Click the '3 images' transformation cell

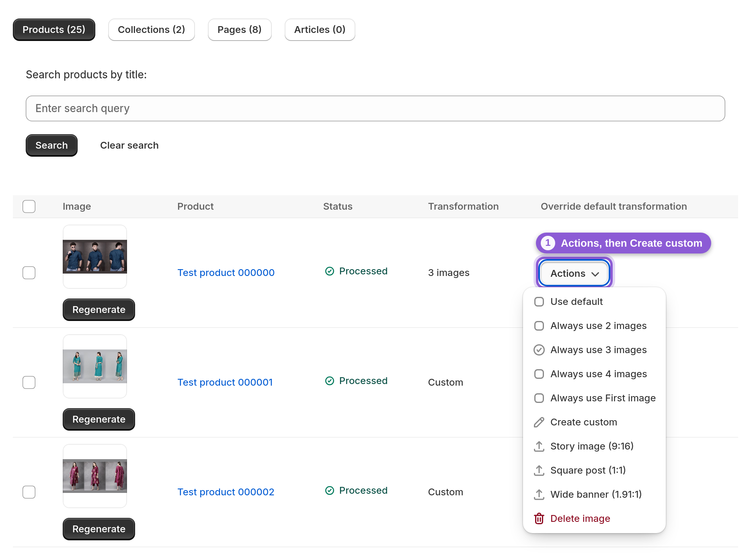tap(449, 273)
